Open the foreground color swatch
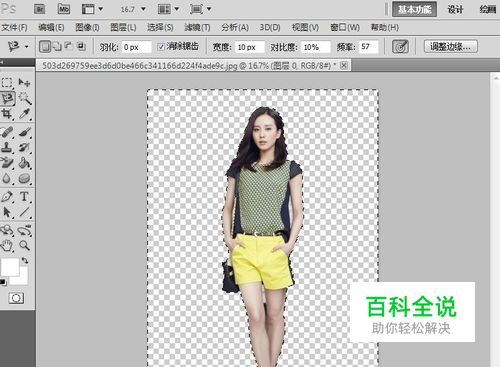Image resolution: width=500 pixels, height=367 pixels. [9, 266]
